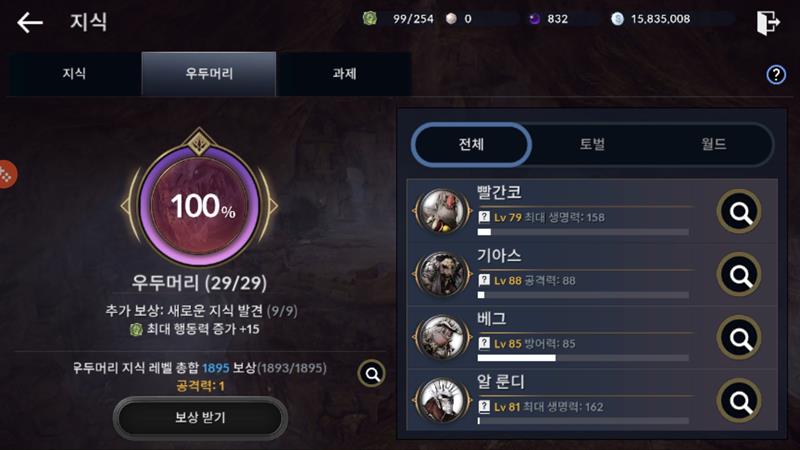Open the knowledge level reward magnifier
The height and width of the screenshot is (450, 800).
[x=371, y=374]
